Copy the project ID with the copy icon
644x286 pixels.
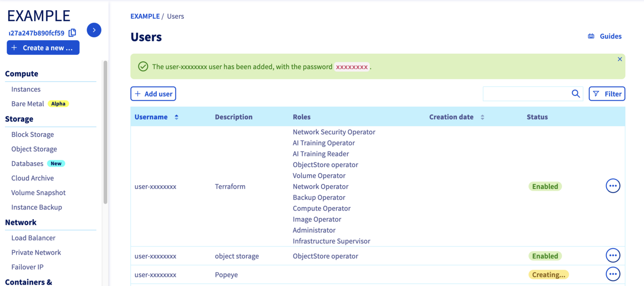[x=72, y=33]
